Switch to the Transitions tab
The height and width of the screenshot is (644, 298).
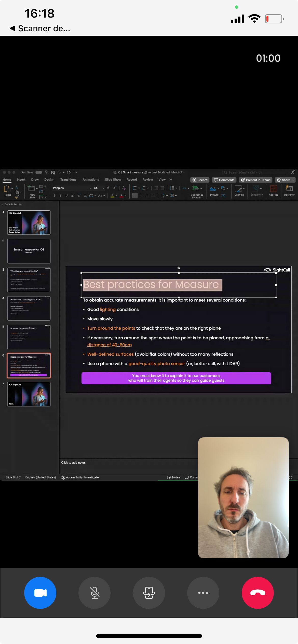(68, 179)
